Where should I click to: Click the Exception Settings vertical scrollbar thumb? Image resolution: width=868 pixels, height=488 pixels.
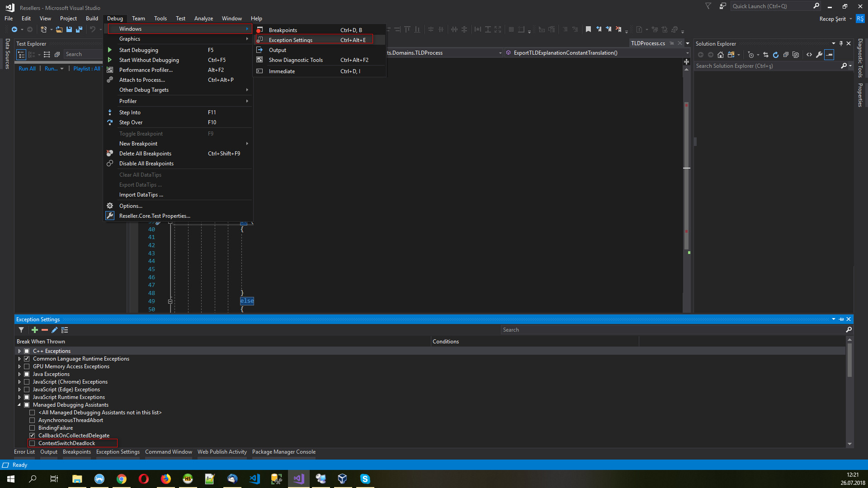pos(849,360)
